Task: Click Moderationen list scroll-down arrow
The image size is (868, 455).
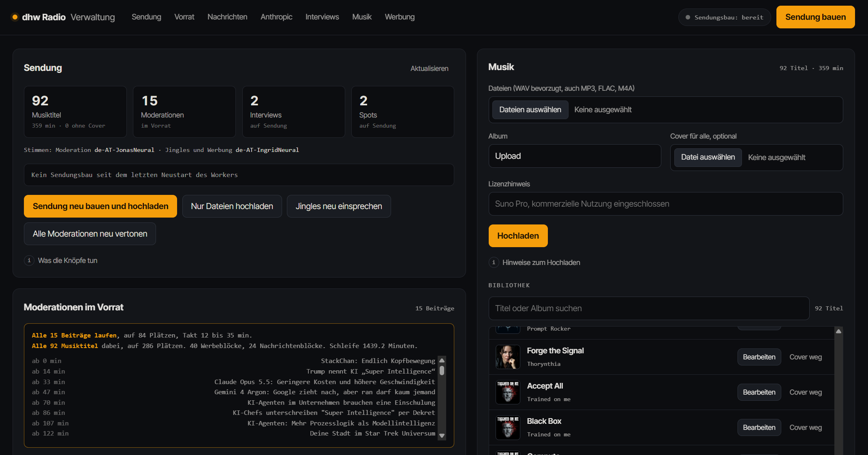Action: [442, 436]
